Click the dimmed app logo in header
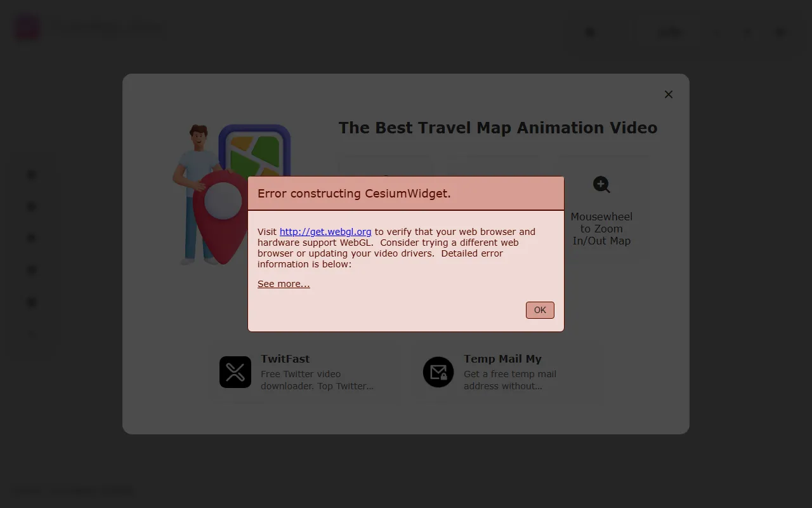812x508 pixels. click(x=27, y=28)
